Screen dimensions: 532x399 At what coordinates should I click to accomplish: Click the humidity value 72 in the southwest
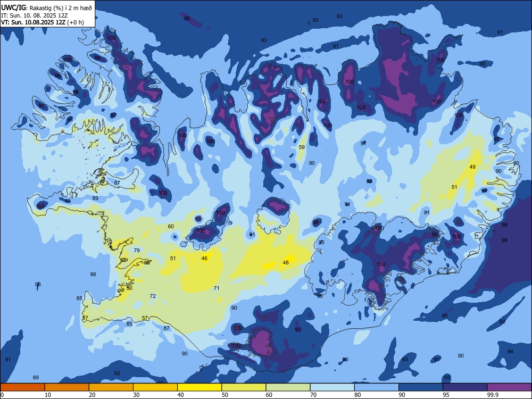[153, 296]
